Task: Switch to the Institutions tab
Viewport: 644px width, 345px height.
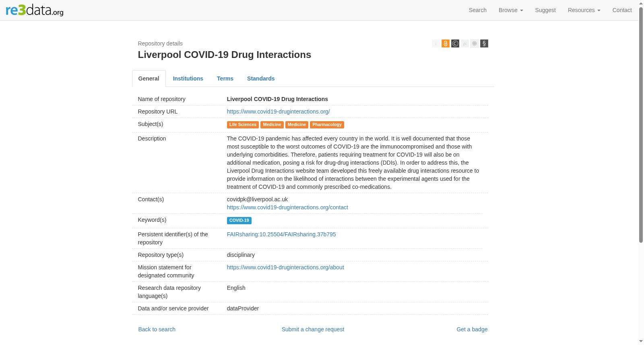Action: [188, 79]
